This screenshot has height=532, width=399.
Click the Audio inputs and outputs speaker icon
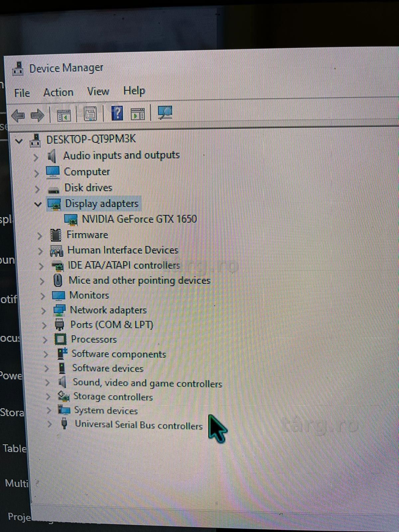pyautogui.click(x=52, y=156)
